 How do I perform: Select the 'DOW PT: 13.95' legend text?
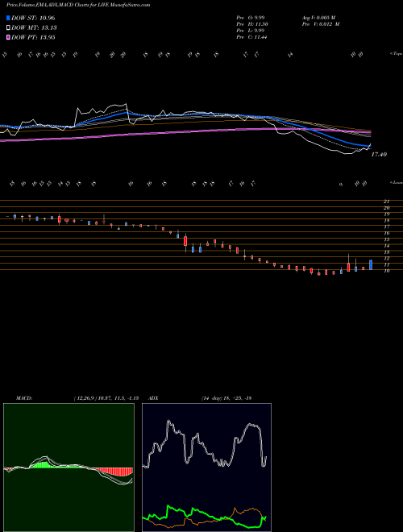tap(33, 37)
